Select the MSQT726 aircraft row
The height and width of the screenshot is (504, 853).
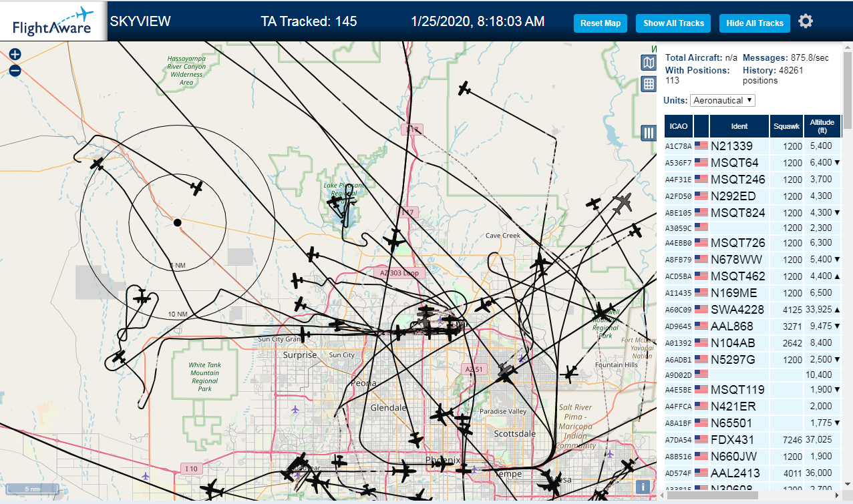753,242
